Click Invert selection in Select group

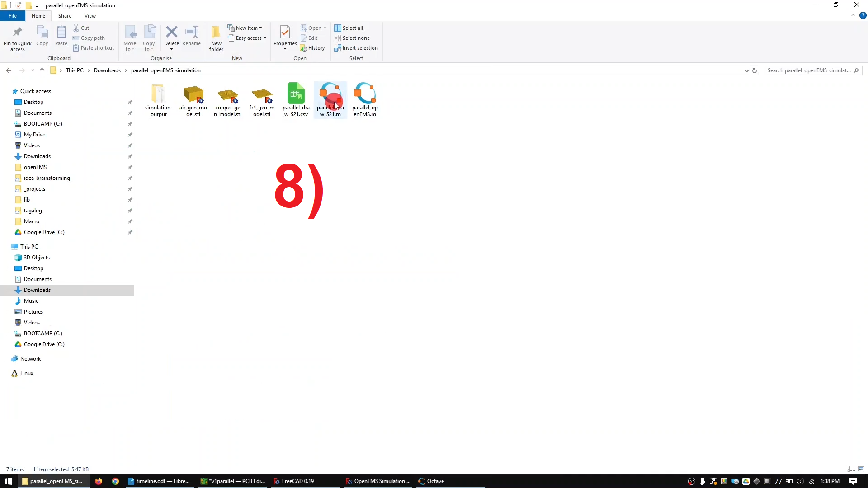point(356,48)
